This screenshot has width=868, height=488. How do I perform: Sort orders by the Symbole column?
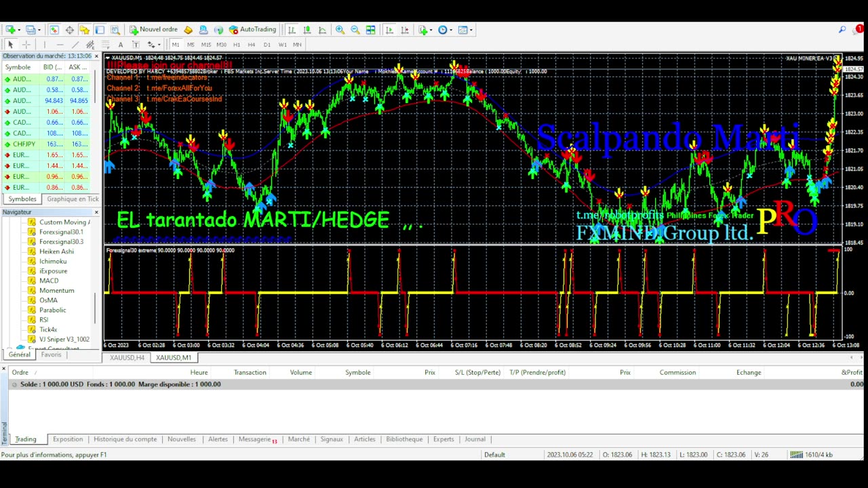pos(357,372)
